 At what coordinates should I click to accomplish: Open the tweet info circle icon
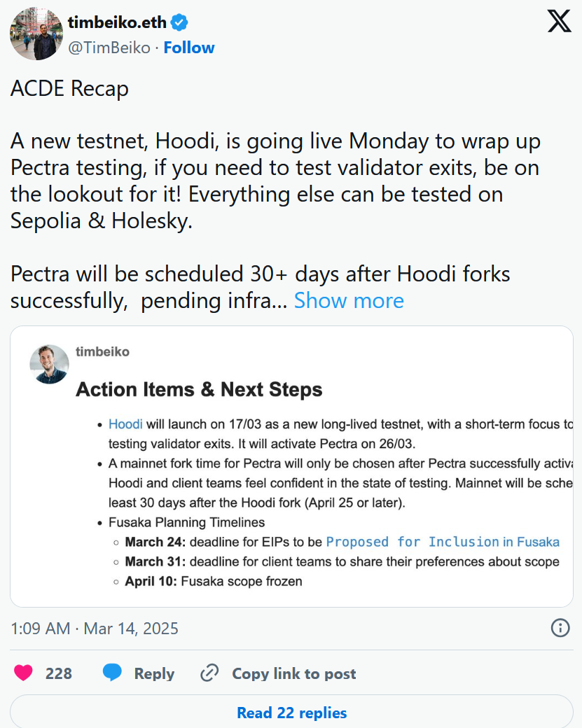tap(560, 628)
